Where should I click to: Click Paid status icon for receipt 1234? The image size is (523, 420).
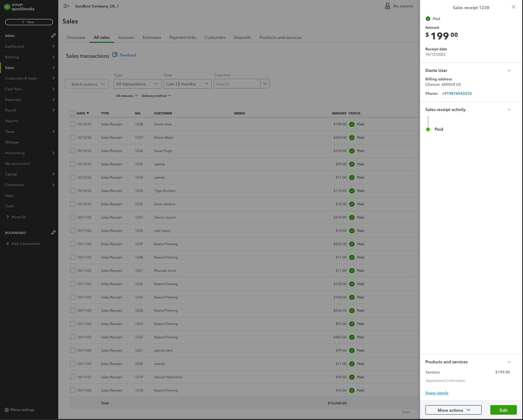352,178
